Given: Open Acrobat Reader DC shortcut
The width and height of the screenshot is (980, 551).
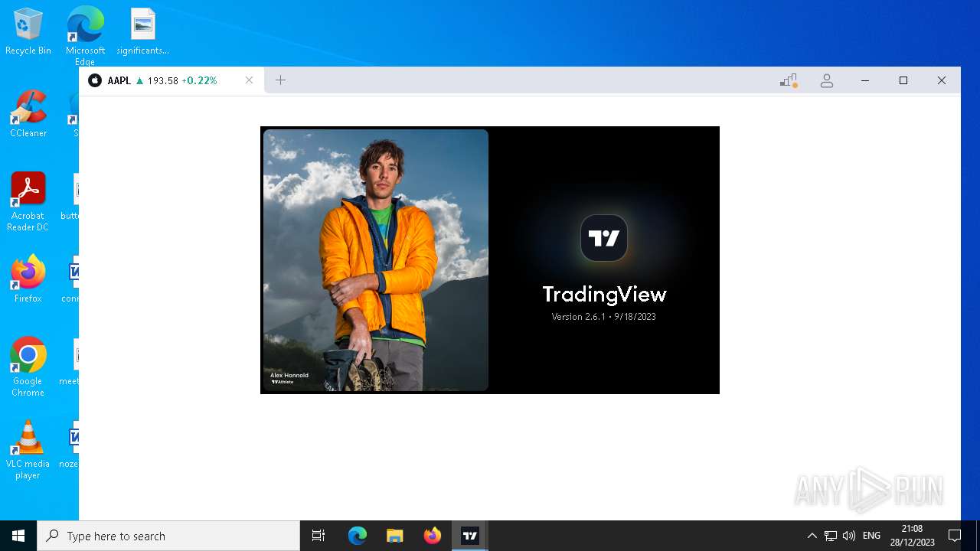Looking at the screenshot, I should 28,201.
